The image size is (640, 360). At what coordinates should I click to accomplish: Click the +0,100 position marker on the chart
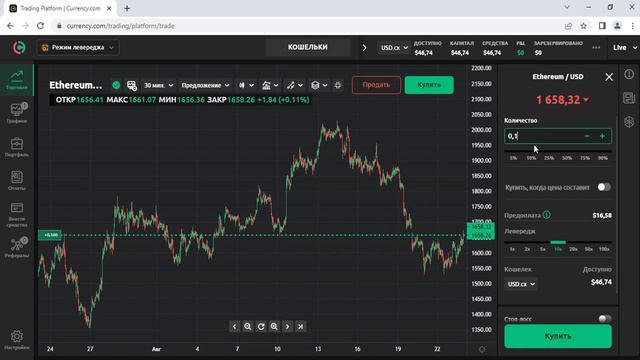click(50, 235)
